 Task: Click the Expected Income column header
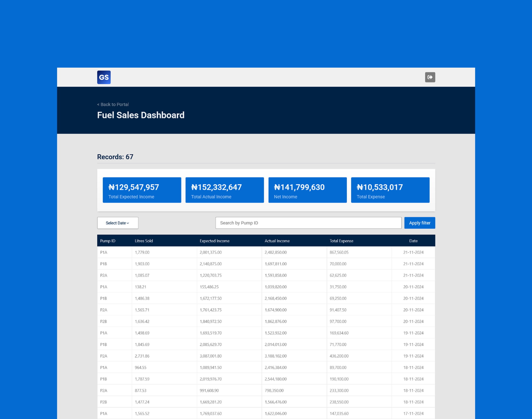(214, 241)
